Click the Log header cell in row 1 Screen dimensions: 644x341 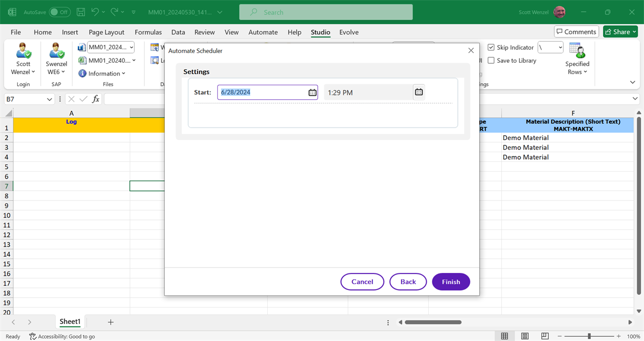pyautogui.click(x=71, y=125)
